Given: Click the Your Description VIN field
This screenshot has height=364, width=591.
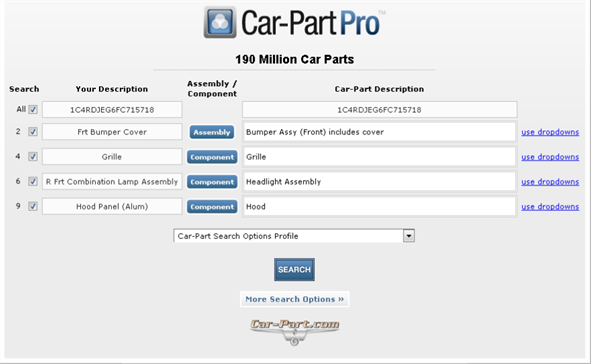Looking at the screenshot, I should pos(112,110).
